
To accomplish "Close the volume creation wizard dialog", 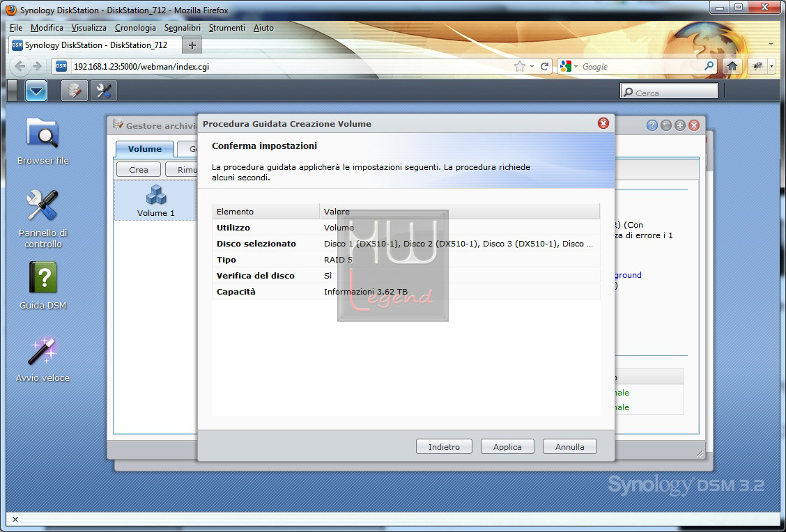I will point(603,123).
